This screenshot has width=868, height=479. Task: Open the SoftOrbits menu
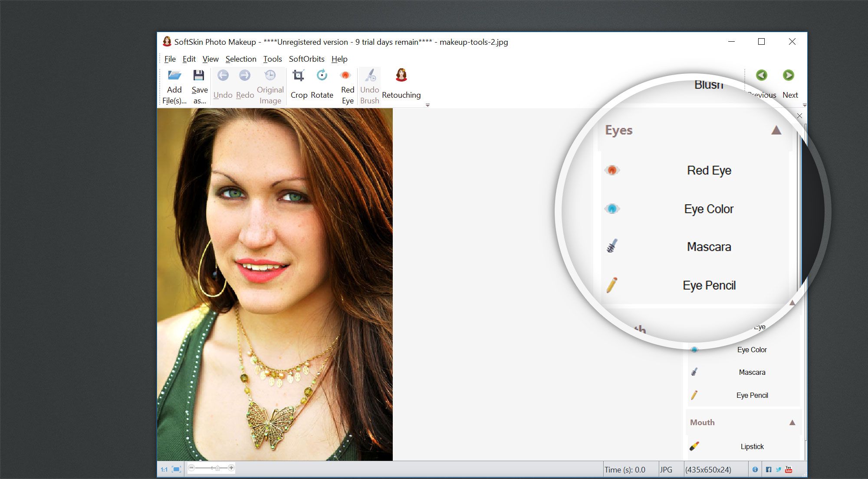click(306, 58)
